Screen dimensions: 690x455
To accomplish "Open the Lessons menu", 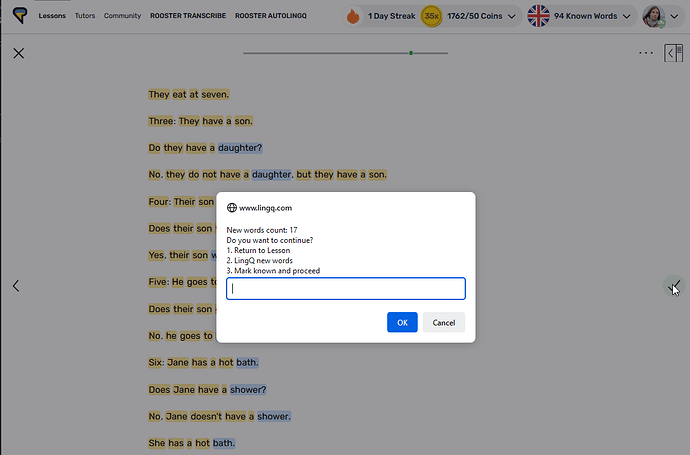I will click(52, 16).
